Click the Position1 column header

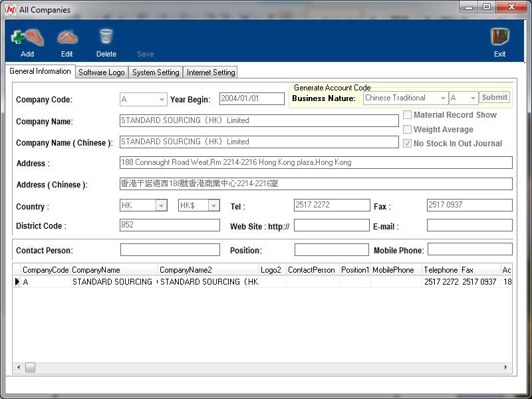(355, 270)
